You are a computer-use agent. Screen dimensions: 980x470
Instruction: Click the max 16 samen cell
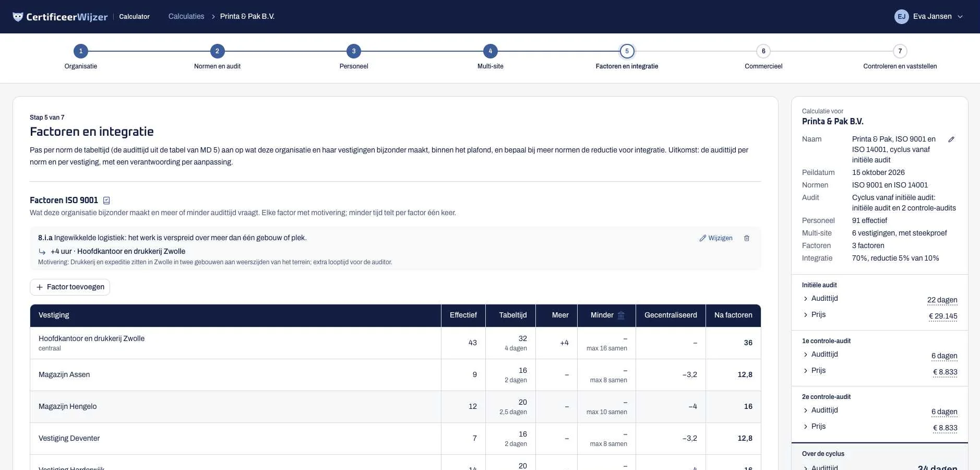606,343
